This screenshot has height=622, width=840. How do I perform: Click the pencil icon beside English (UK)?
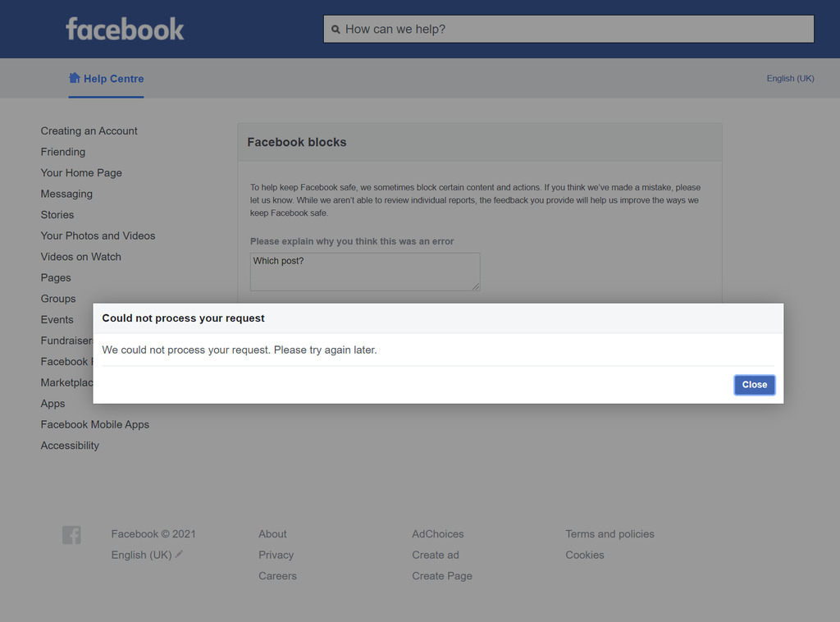(180, 554)
